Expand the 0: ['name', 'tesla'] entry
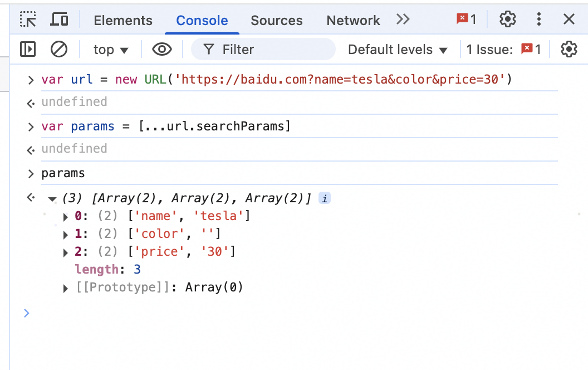 click(x=66, y=217)
